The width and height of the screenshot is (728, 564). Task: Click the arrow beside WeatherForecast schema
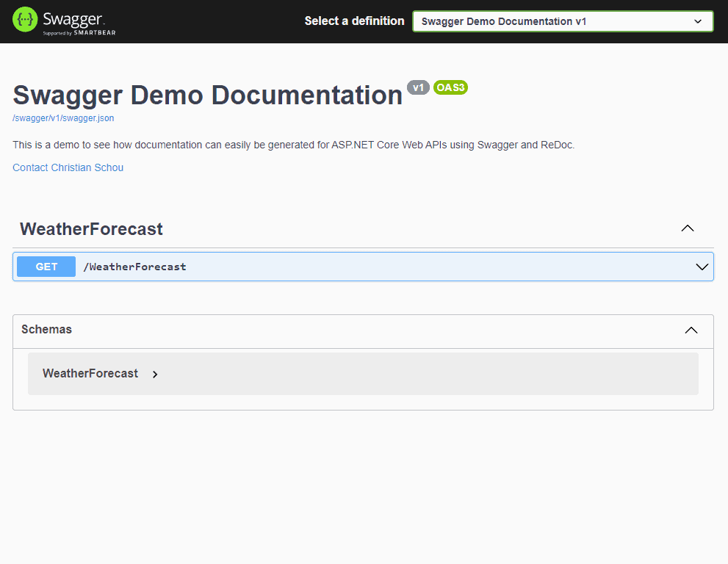click(x=155, y=374)
